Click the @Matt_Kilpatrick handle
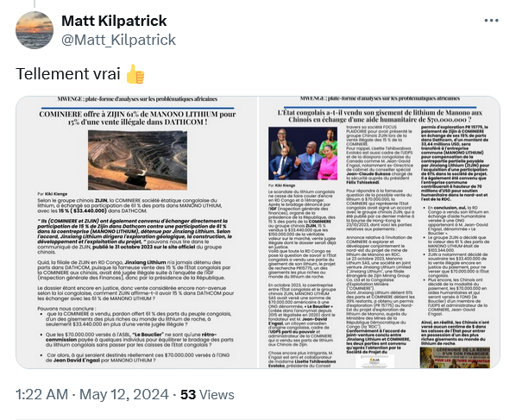 click(x=118, y=40)
